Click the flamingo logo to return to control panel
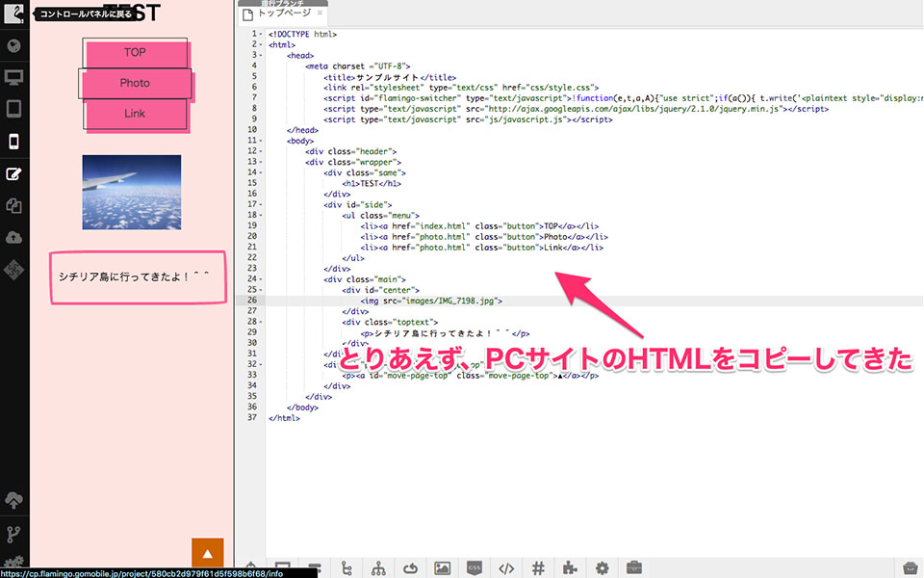The width and height of the screenshot is (924, 578). (x=13, y=13)
